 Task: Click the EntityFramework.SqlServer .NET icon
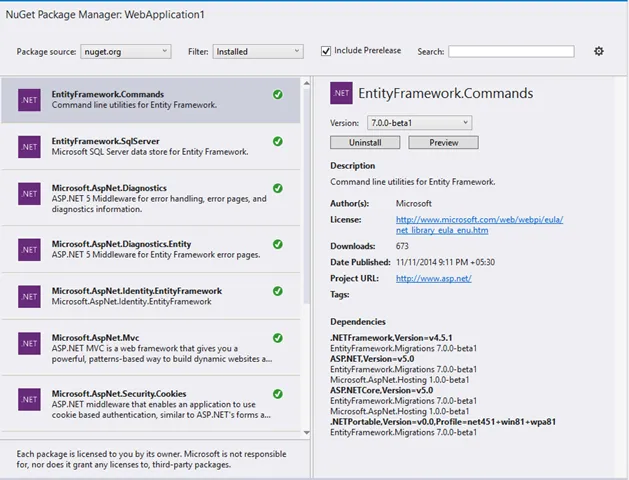pos(29,147)
